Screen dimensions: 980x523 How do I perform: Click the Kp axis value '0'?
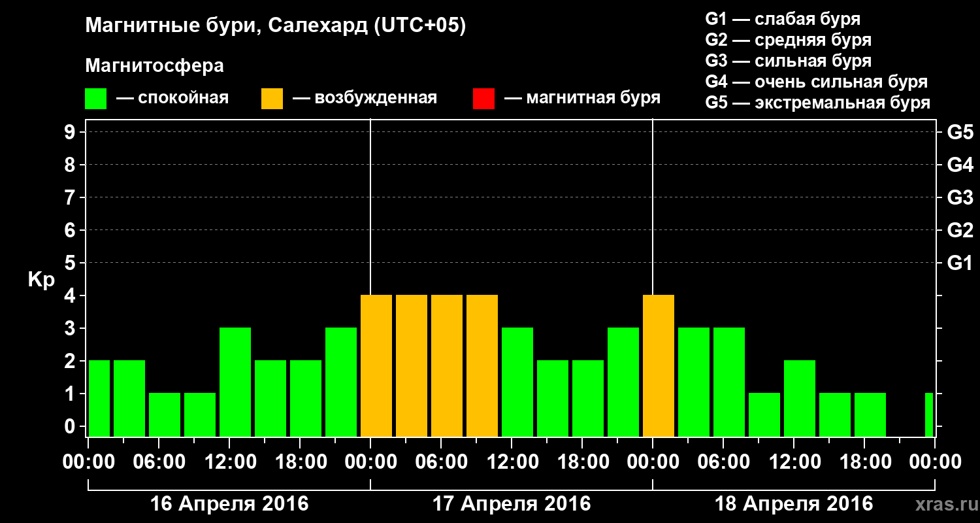pos(71,426)
